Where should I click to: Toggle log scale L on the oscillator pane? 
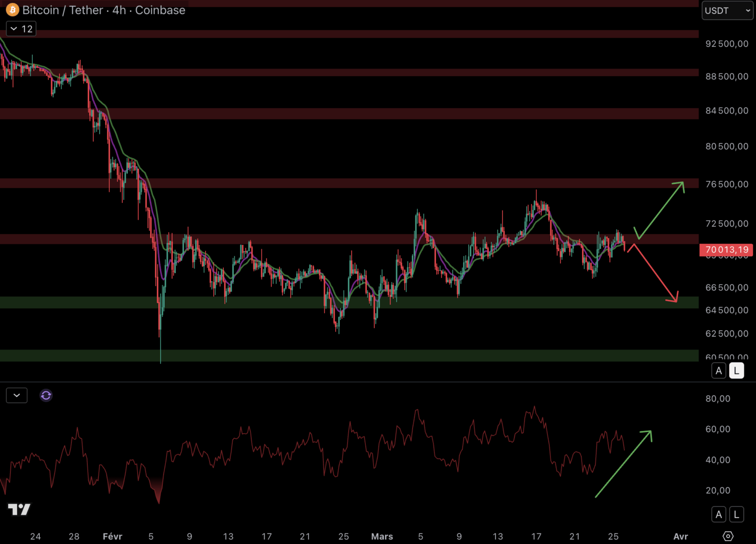point(736,514)
